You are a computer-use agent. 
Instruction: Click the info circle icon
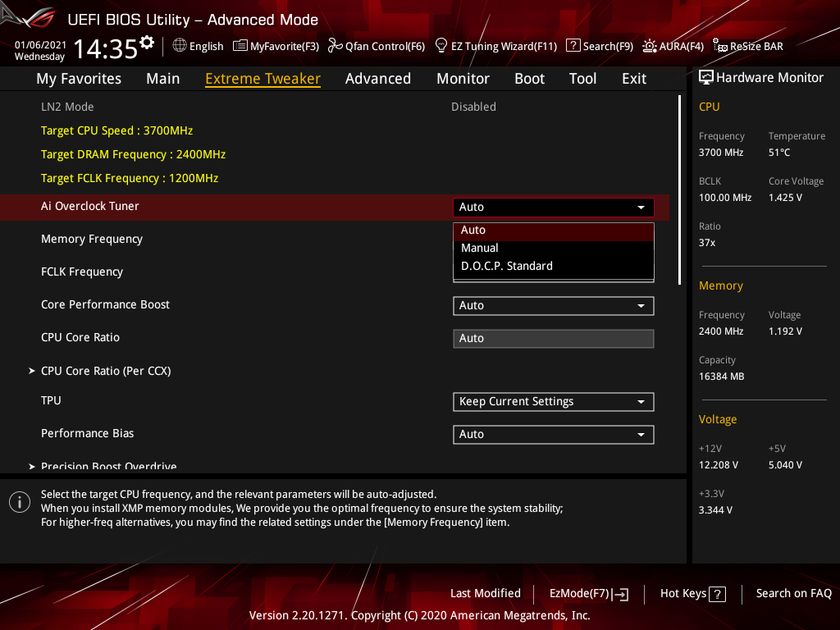tap(20, 502)
